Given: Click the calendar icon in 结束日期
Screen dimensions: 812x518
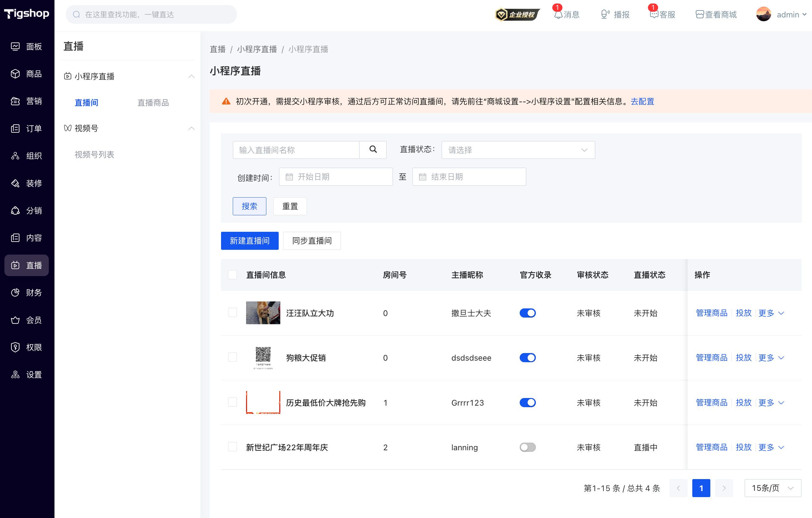Looking at the screenshot, I should point(422,177).
